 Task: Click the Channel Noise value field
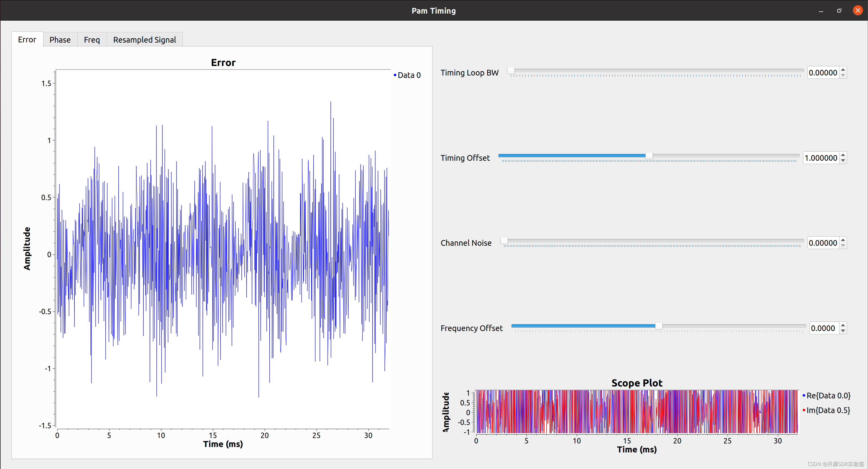pyautogui.click(x=823, y=243)
